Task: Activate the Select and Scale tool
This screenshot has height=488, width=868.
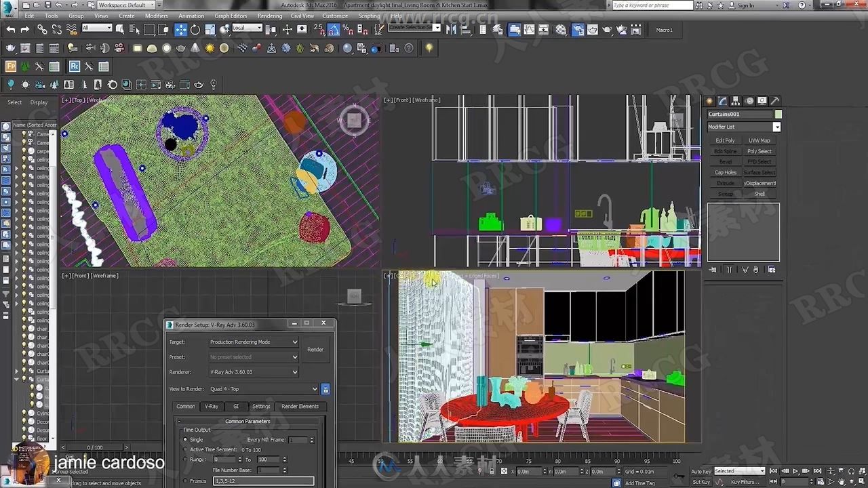Action: (x=210, y=29)
